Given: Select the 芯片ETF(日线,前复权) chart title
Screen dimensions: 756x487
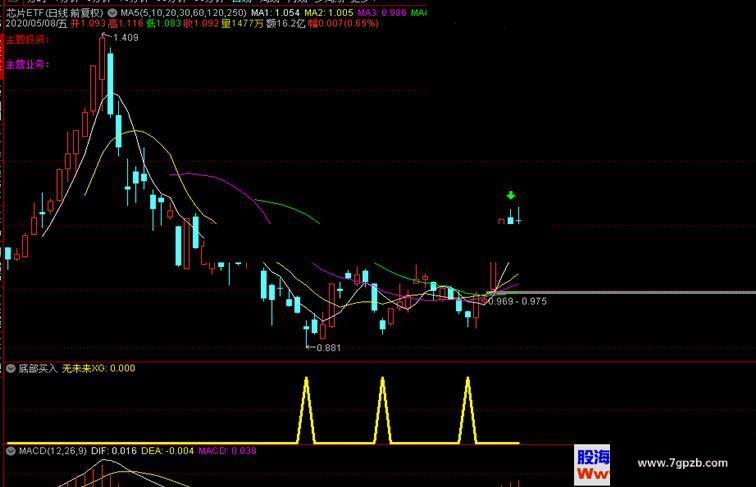Looking at the screenshot, I should click(55, 13).
